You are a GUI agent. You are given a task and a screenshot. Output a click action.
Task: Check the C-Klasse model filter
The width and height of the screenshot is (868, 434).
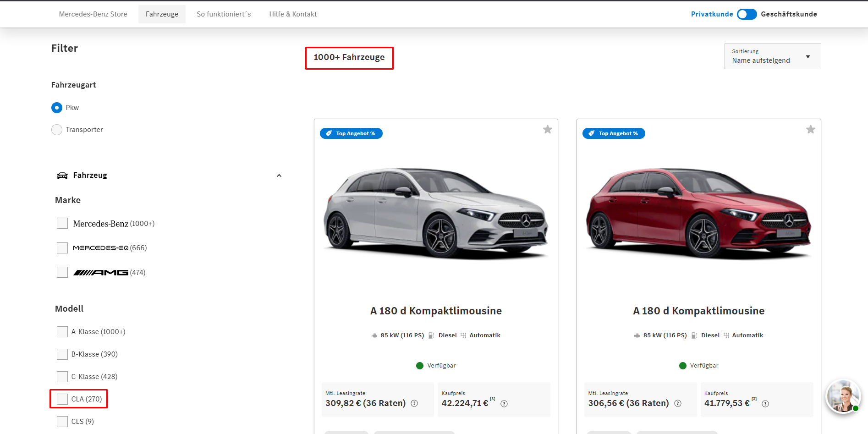coord(62,377)
